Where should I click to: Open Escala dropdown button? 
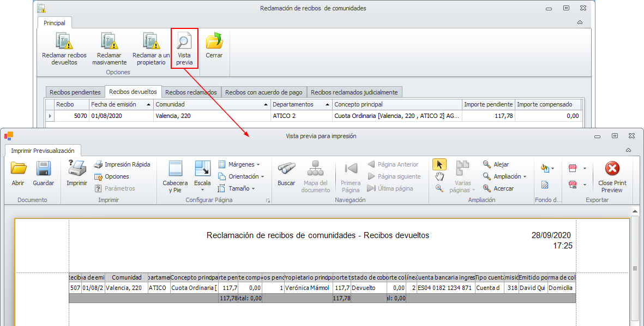tap(202, 176)
